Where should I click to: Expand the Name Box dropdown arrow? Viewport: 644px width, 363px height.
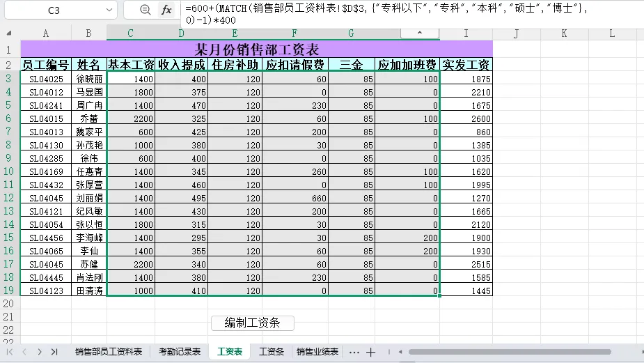coord(109,10)
